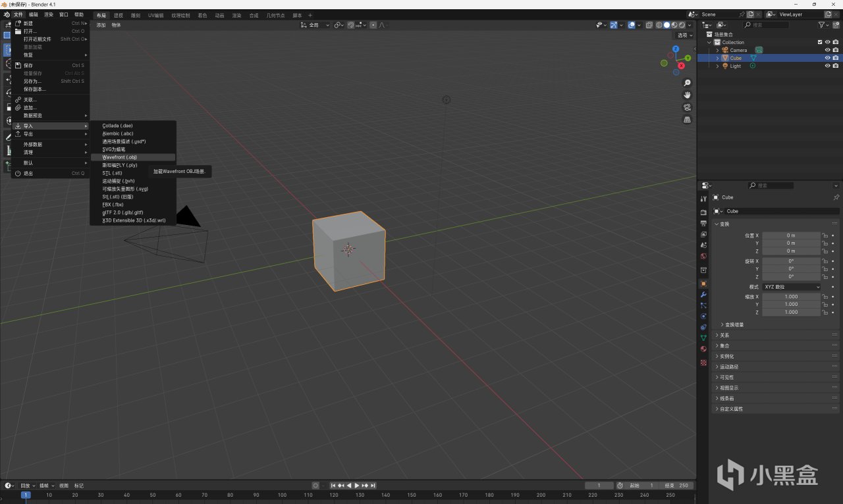Screen dimensions: 843x504
Task: Toggle snapping magnet in the header
Action: (352, 25)
